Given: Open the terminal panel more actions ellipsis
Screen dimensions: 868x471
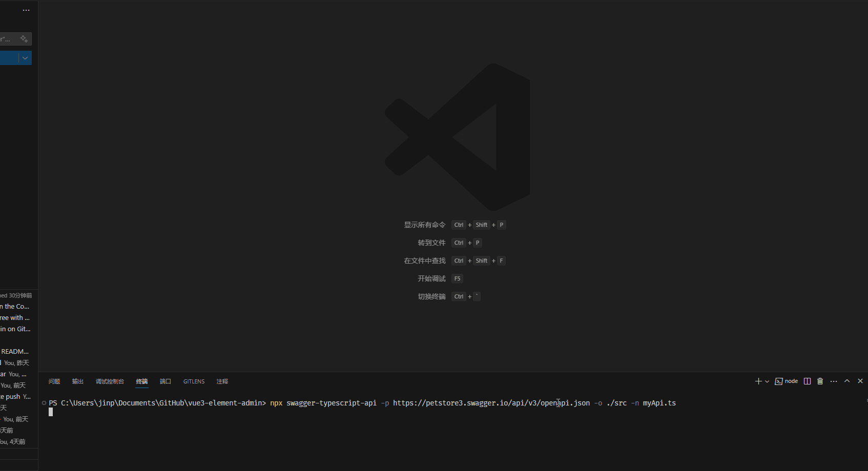Looking at the screenshot, I should (834, 381).
